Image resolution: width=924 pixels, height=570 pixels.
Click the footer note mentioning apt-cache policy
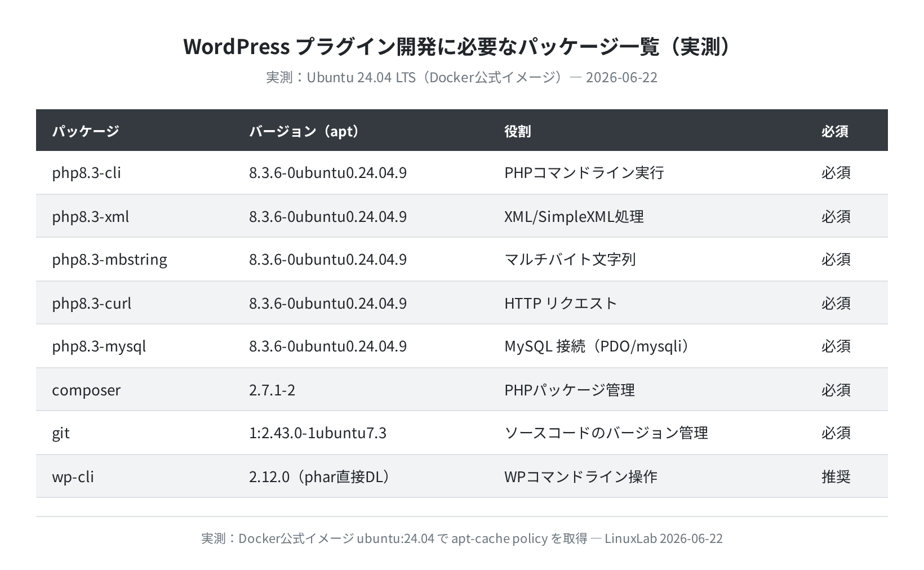(x=461, y=538)
